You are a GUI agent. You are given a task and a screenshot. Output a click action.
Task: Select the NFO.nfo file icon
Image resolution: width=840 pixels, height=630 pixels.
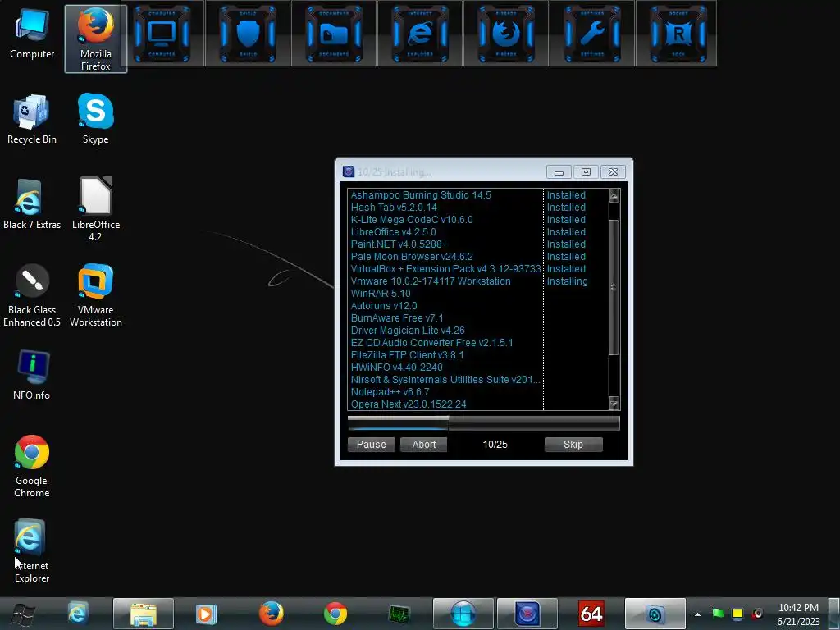coord(32,375)
